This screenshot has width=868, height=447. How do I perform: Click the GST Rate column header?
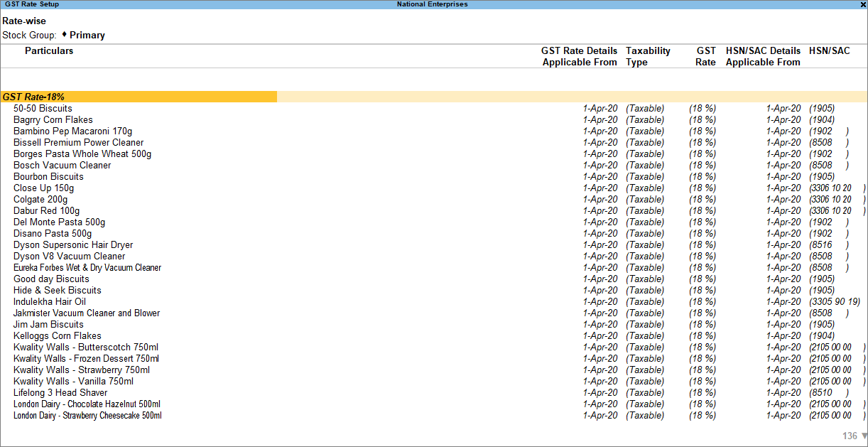(705, 57)
